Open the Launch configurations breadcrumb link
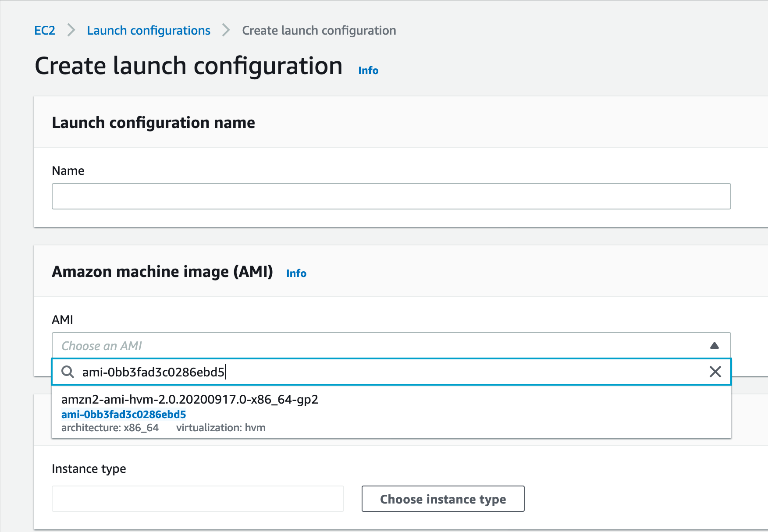 pyautogui.click(x=149, y=30)
